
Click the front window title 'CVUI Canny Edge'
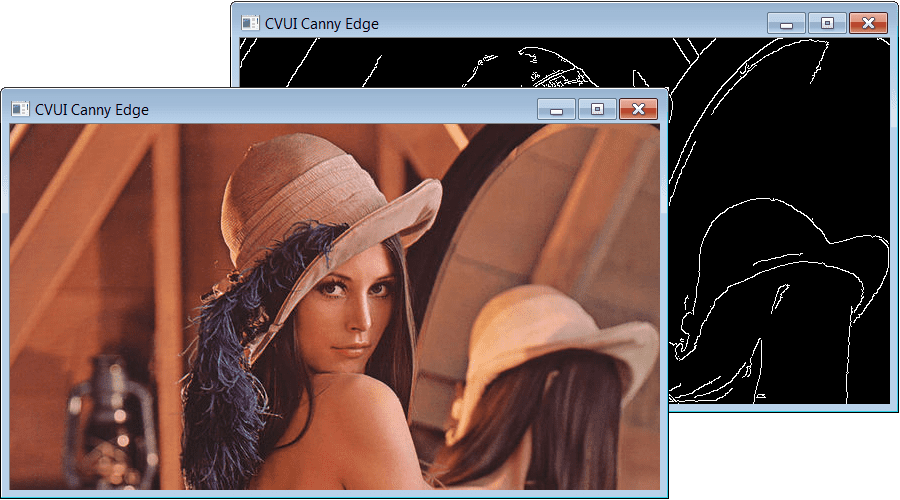coord(92,110)
